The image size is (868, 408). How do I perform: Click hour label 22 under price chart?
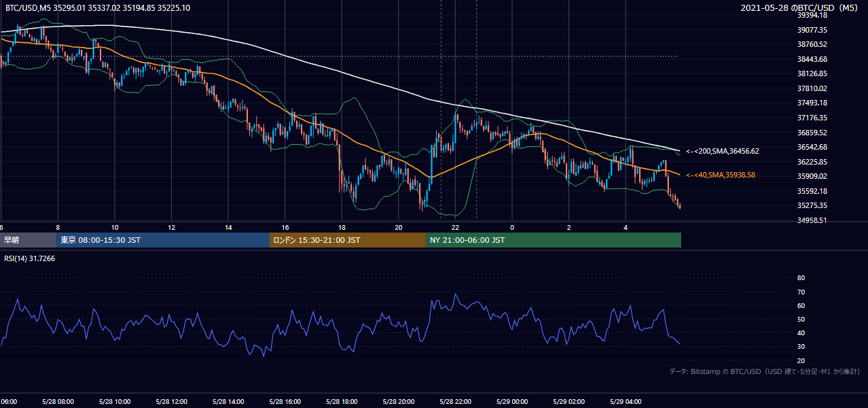pos(455,227)
